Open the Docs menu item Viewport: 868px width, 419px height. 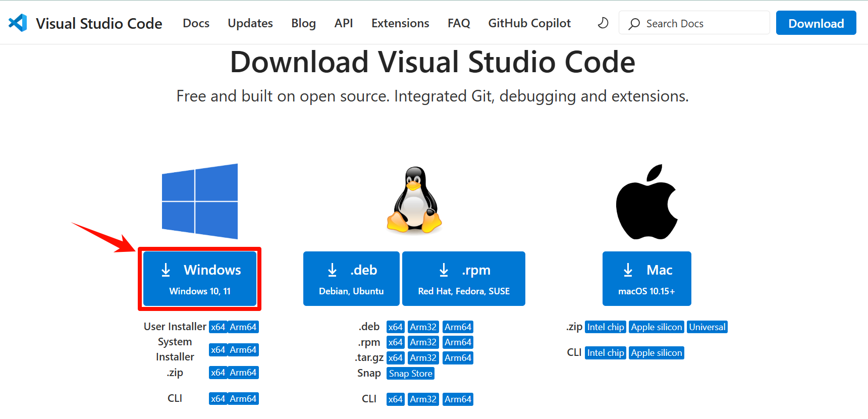pos(196,23)
